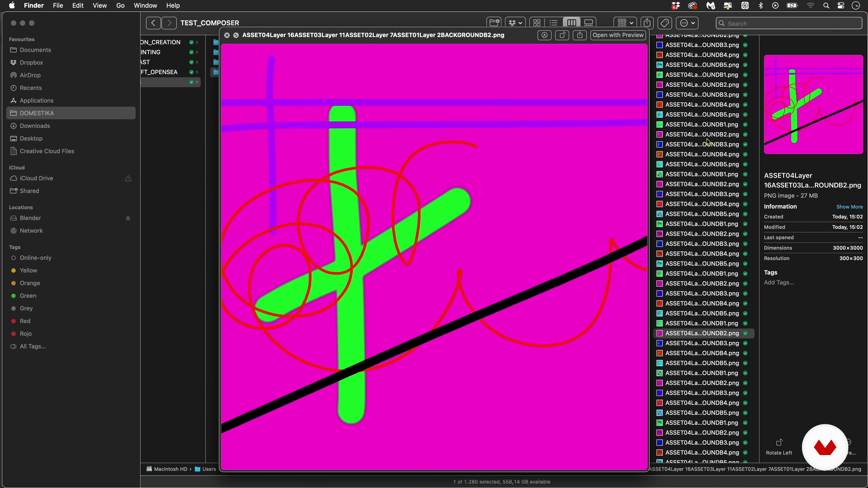This screenshot has height=488, width=868.
Task: Open the Go menu
Action: coord(120,6)
